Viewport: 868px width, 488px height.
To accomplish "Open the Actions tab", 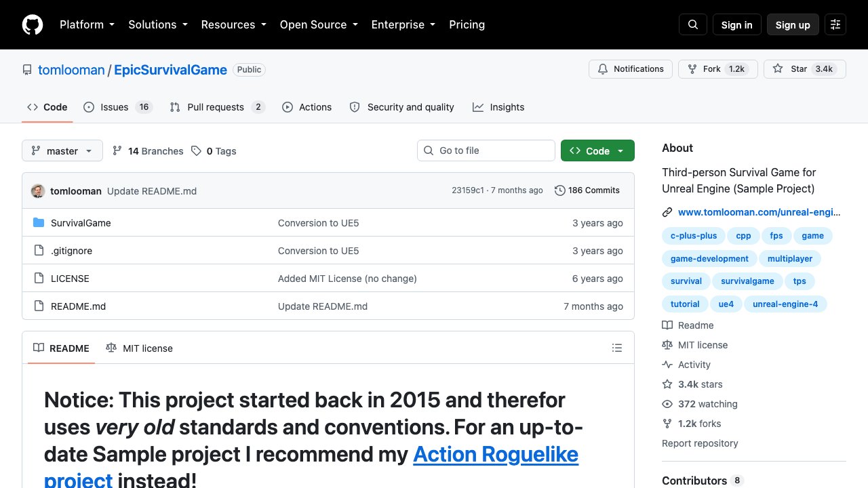I will (x=307, y=107).
